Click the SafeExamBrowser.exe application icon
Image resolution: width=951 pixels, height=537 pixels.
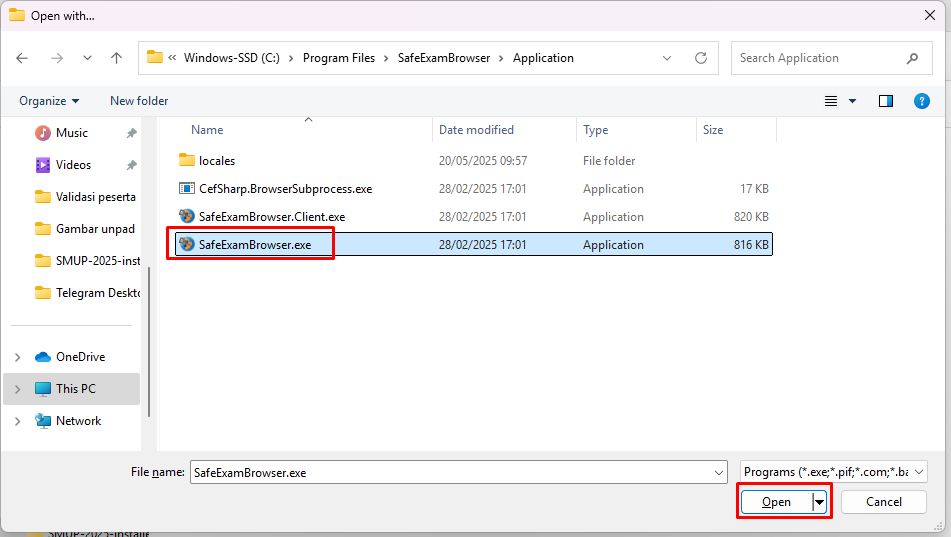click(x=187, y=244)
